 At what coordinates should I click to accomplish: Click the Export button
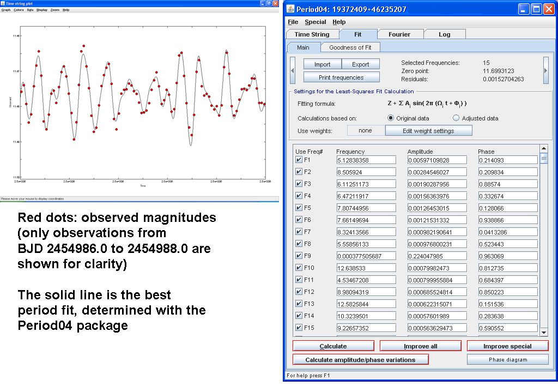pyautogui.click(x=361, y=64)
